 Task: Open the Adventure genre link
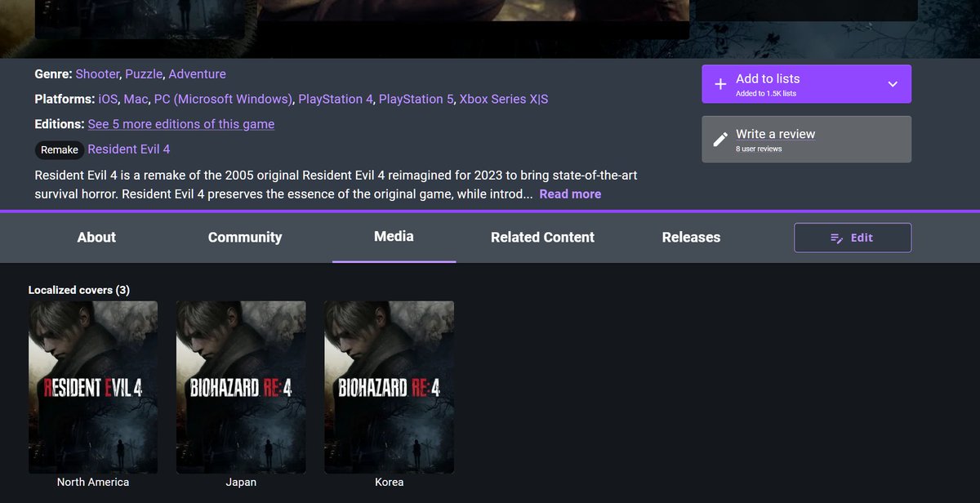pyautogui.click(x=197, y=73)
